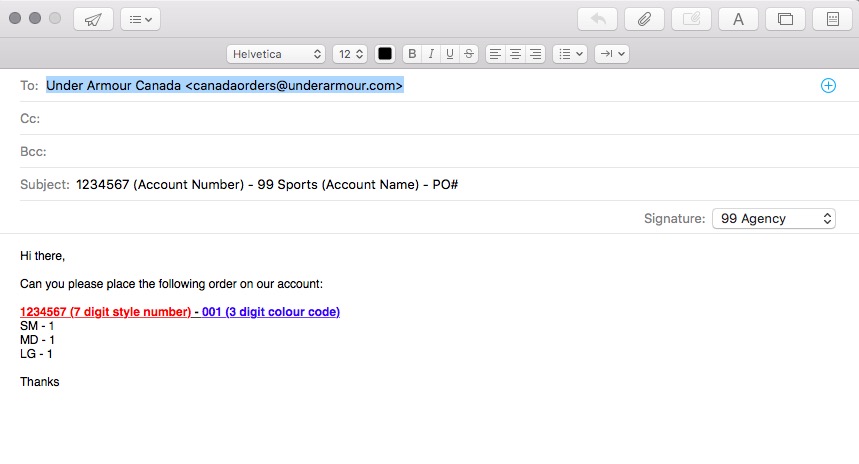Click the include attachments markup button
The width and height of the screenshot is (859, 464).
(691, 19)
